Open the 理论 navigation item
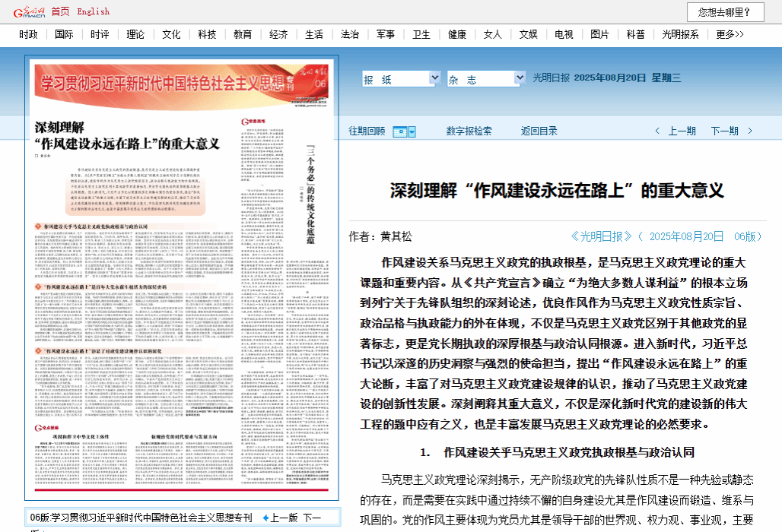 135,34
